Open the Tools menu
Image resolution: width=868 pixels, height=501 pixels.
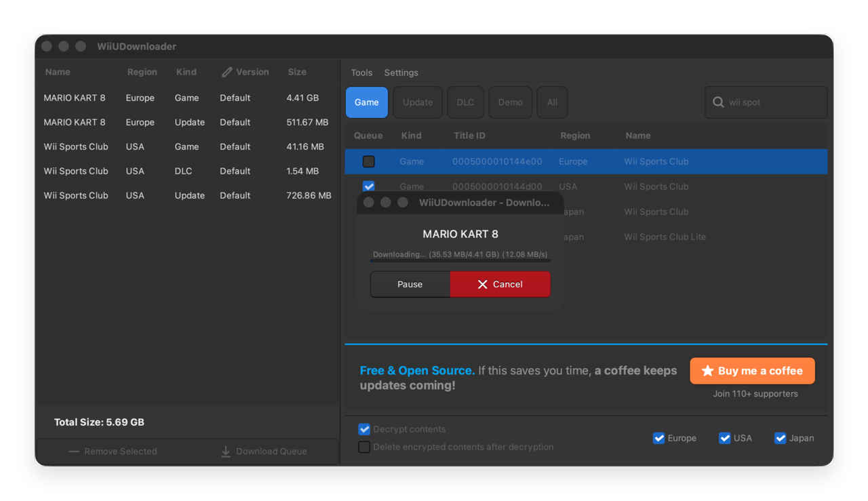[x=361, y=73]
